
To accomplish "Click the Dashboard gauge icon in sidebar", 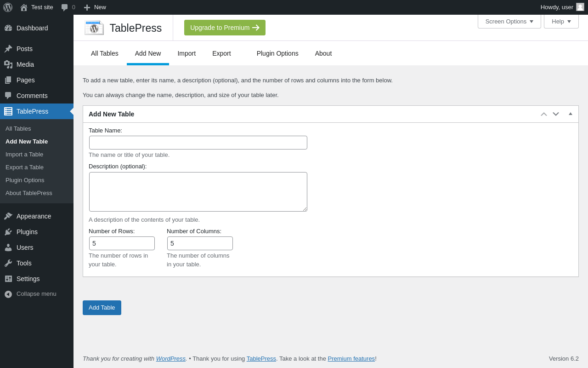I will [8, 28].
